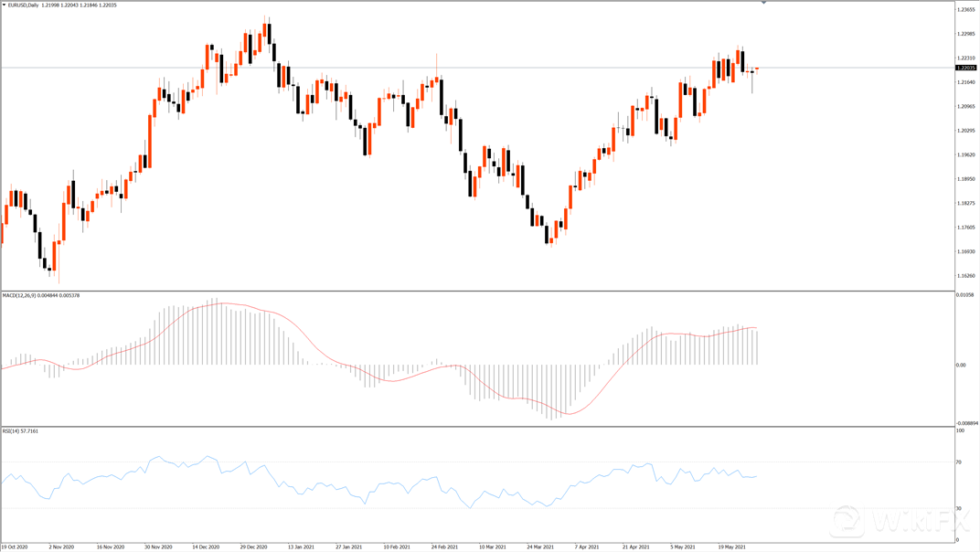The height and width of the screenshot is (552, 980).
Task: Click the 19 May 2021 date label
Action: pos(731,547)
